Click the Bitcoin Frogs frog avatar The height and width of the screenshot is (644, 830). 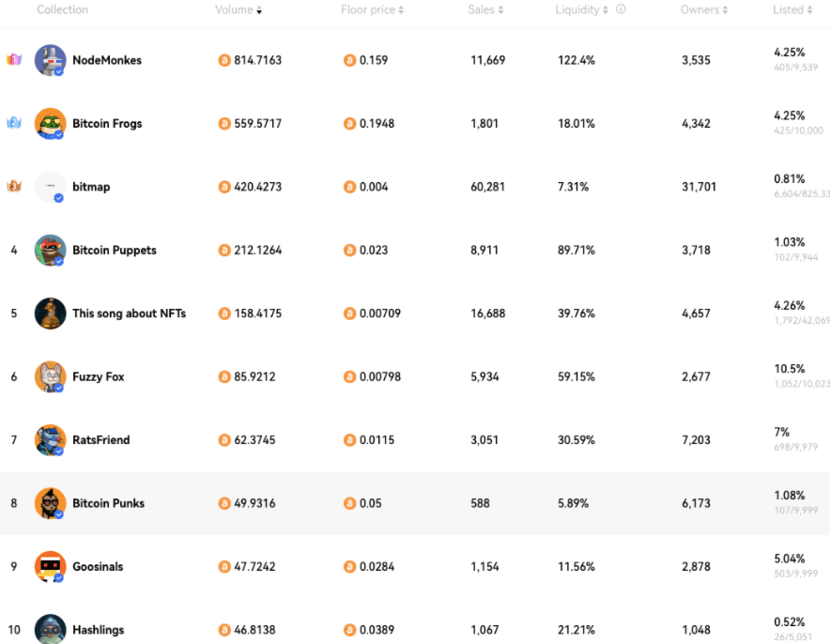click(x=50, y=123)
